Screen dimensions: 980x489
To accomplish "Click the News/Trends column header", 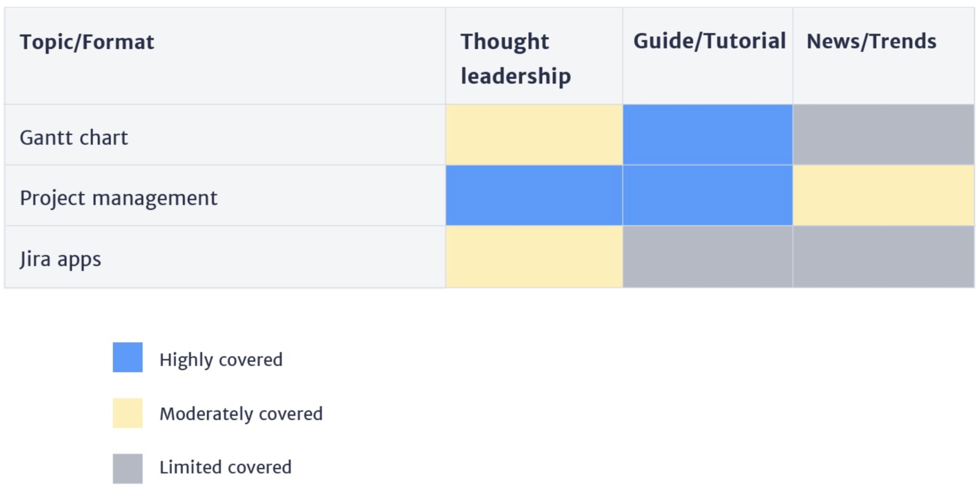I will tap(871, 41).
